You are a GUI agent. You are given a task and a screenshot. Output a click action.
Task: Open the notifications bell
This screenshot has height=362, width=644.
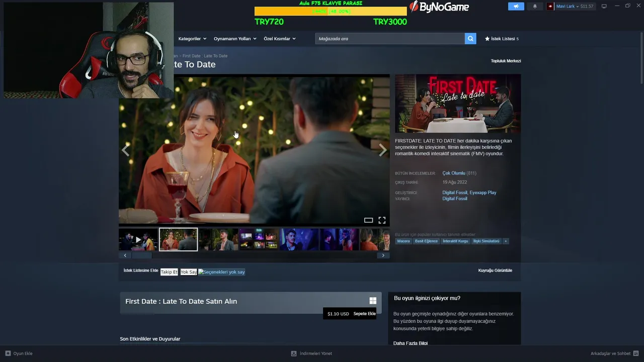click(x=535, y=7)
